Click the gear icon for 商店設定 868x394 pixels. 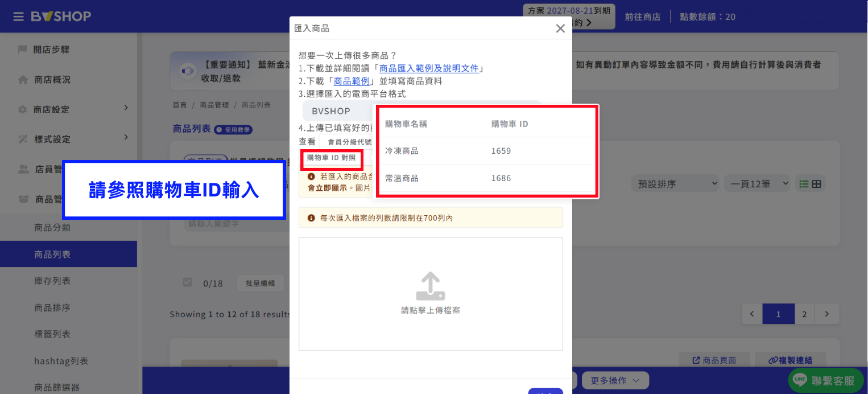[23, 109]
